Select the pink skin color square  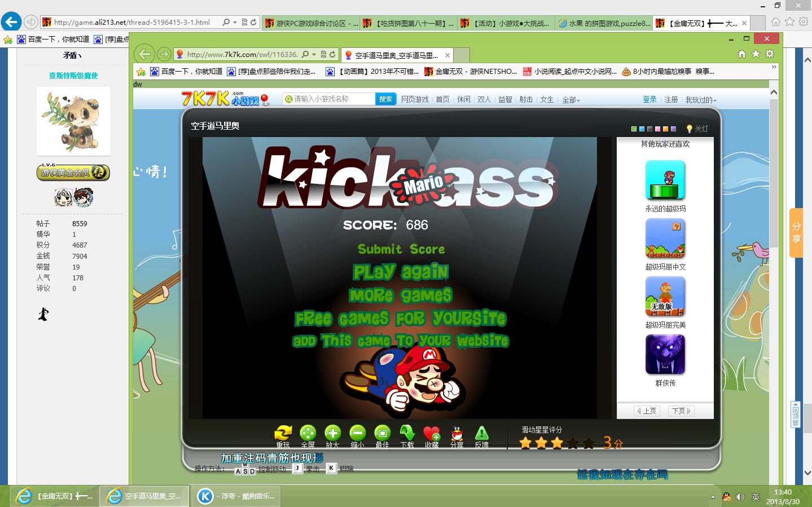tap(657, 129)
